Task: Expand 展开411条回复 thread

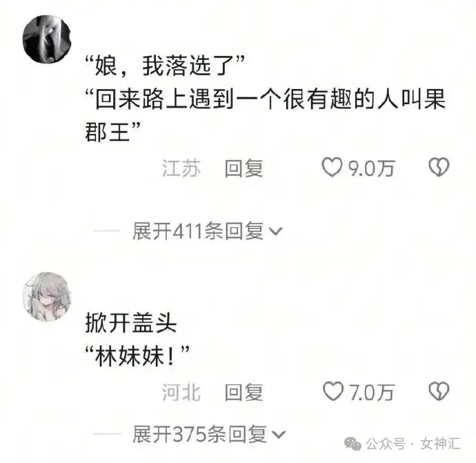Action: click(x=208, y=231)
